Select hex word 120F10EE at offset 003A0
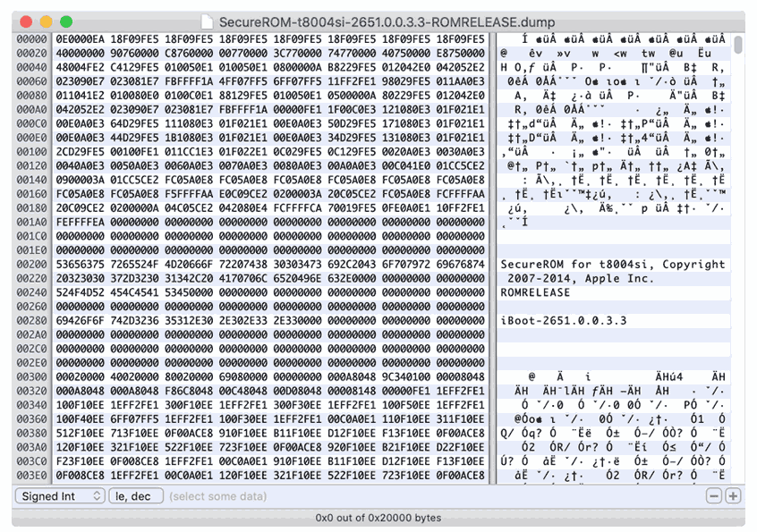757x532 pixels. (x=81, y=447)
